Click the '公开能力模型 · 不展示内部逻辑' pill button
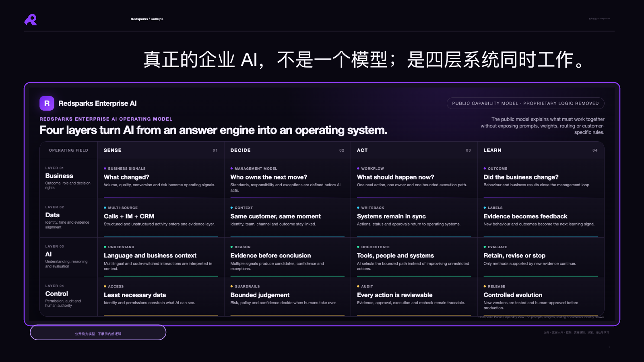The image size is (644, 362). (x=98, y=333)
